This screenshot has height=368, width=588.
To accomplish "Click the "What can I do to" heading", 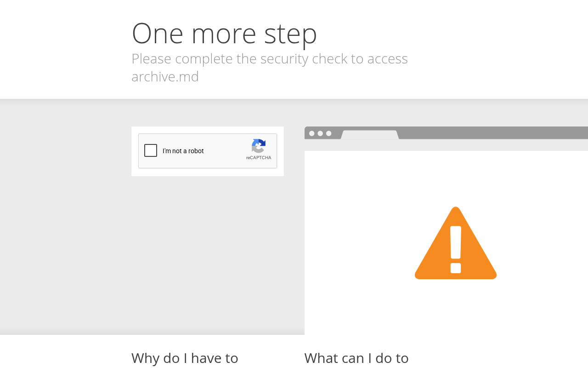I will [x=356, y=358].
